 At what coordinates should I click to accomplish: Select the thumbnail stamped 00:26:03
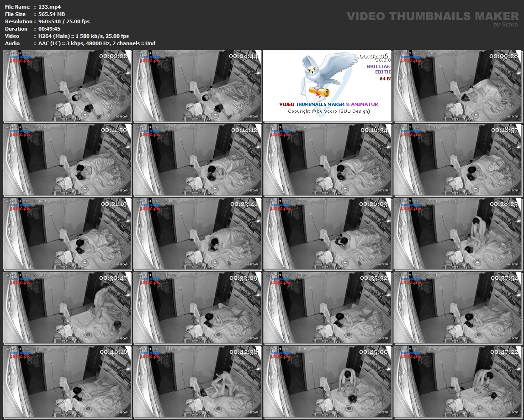pyautogui.click(x=327, y=234)
